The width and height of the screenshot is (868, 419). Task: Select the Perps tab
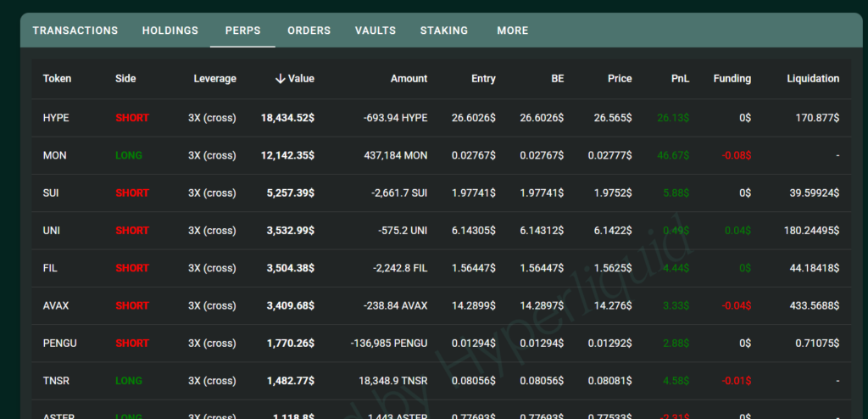(242, 31)
